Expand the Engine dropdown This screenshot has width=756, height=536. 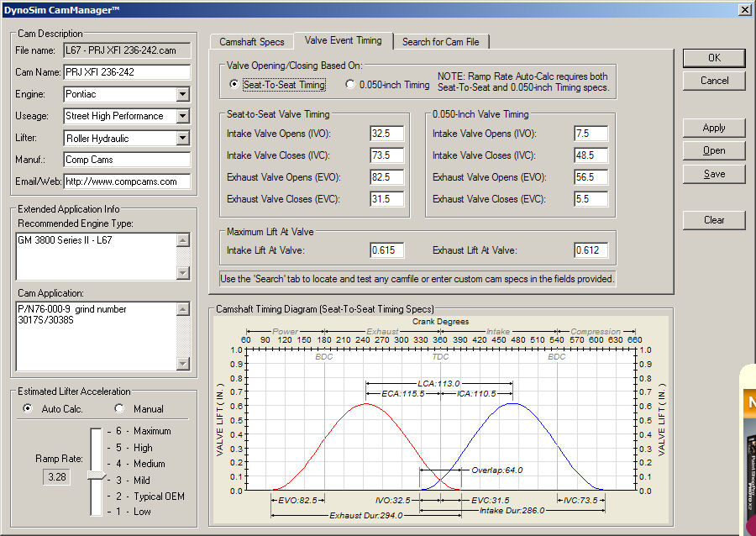tap(183, 95)
